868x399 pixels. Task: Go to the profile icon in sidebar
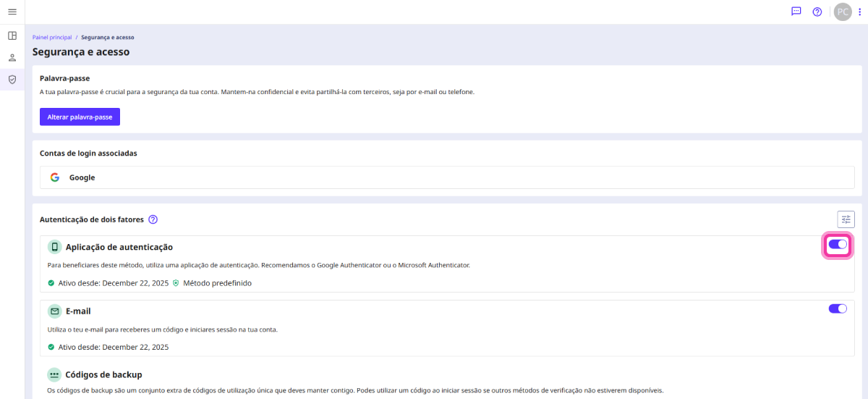(12, 57)
